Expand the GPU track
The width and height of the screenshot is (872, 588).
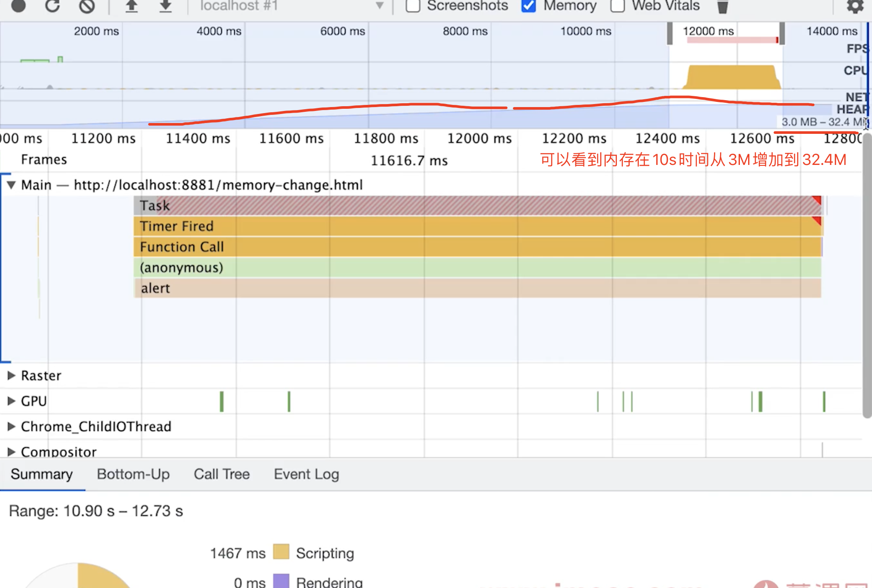click(12, 401)
